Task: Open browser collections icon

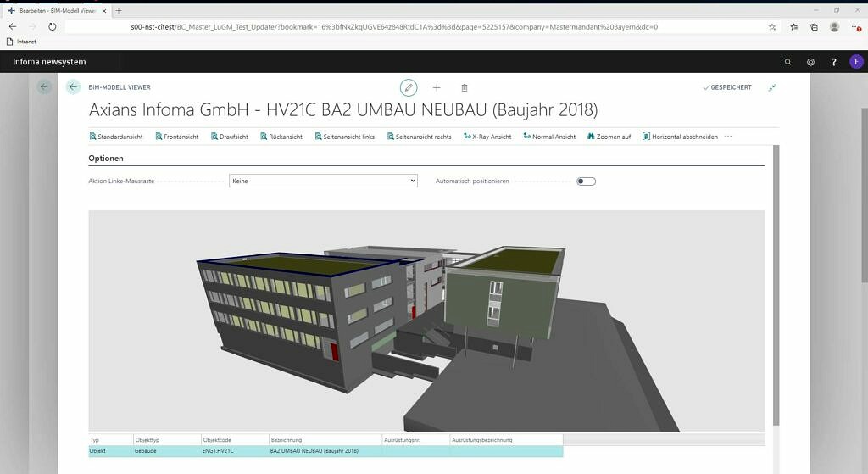Action: [814, 26]
